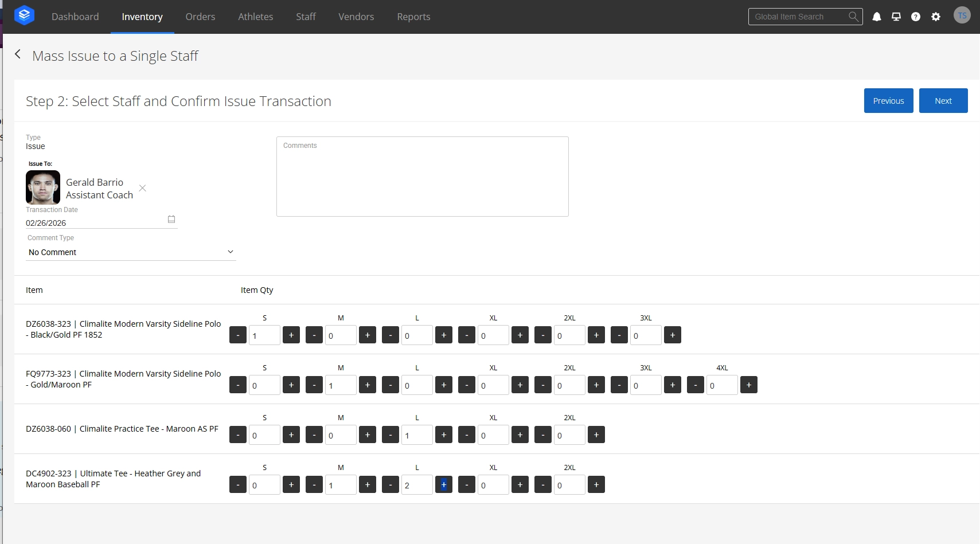Increase size XL for DC4902-323 Ultimate Tee
980x544 pixels.
pyautogui.click(x=520, y=484)
